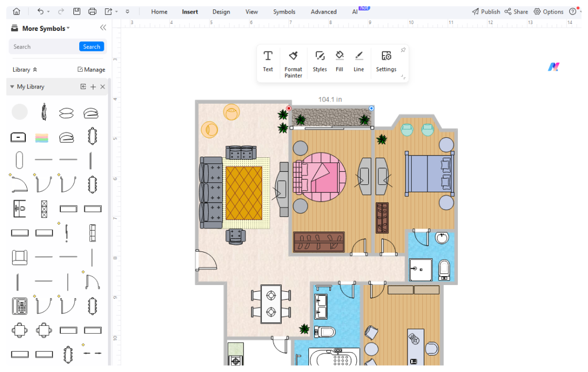Click the blue Search button

coord(91,47)
